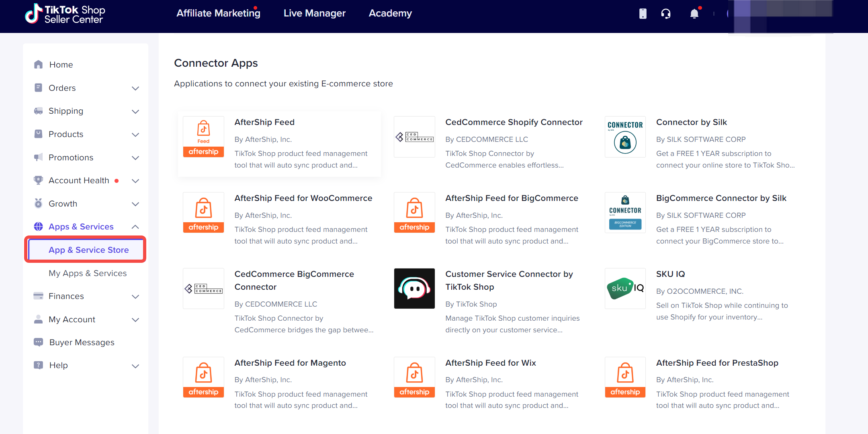
Task: Open SKU IQ app title
Action: pos(670,274)
